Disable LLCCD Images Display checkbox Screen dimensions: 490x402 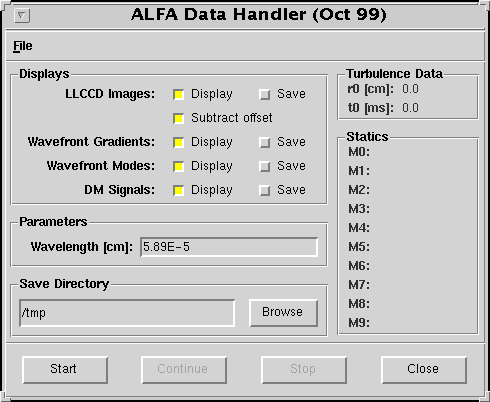[179, 95]
